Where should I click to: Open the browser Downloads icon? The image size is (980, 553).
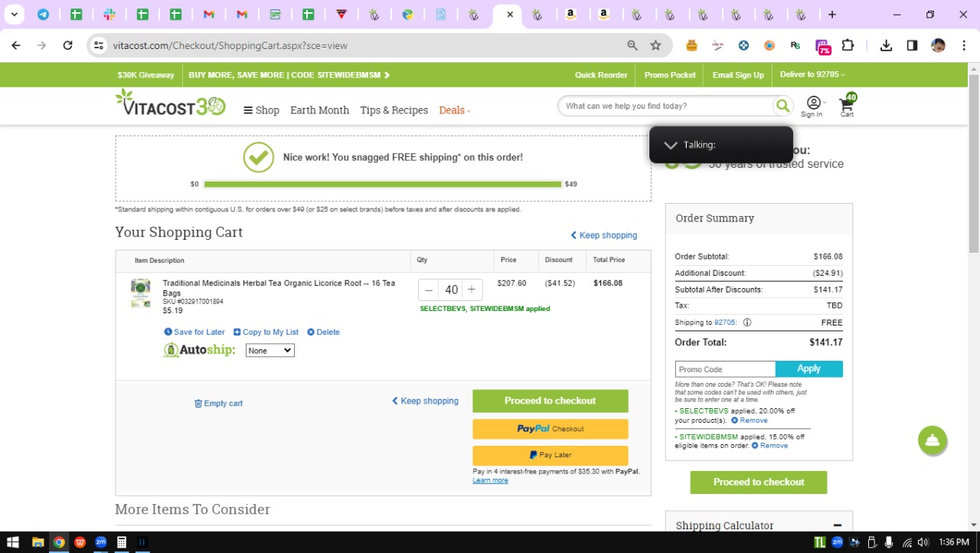click(886, 45)
